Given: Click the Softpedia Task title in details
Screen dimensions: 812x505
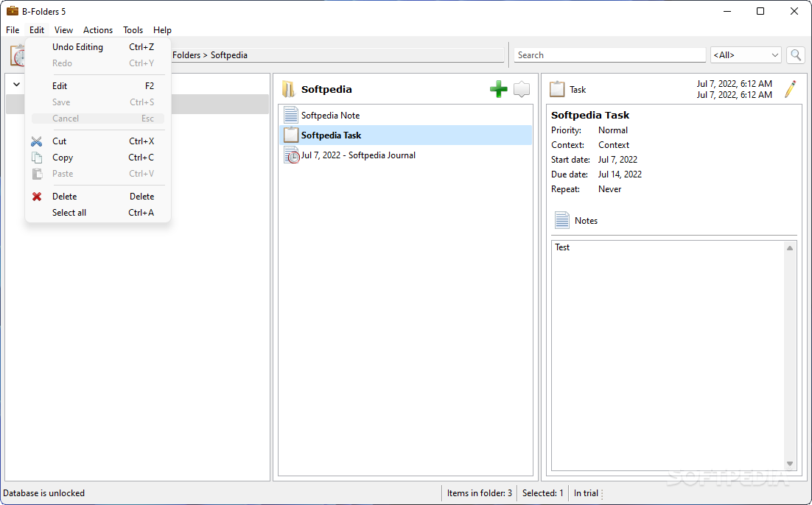Looking at the screenshot, I should pos(589,115).
